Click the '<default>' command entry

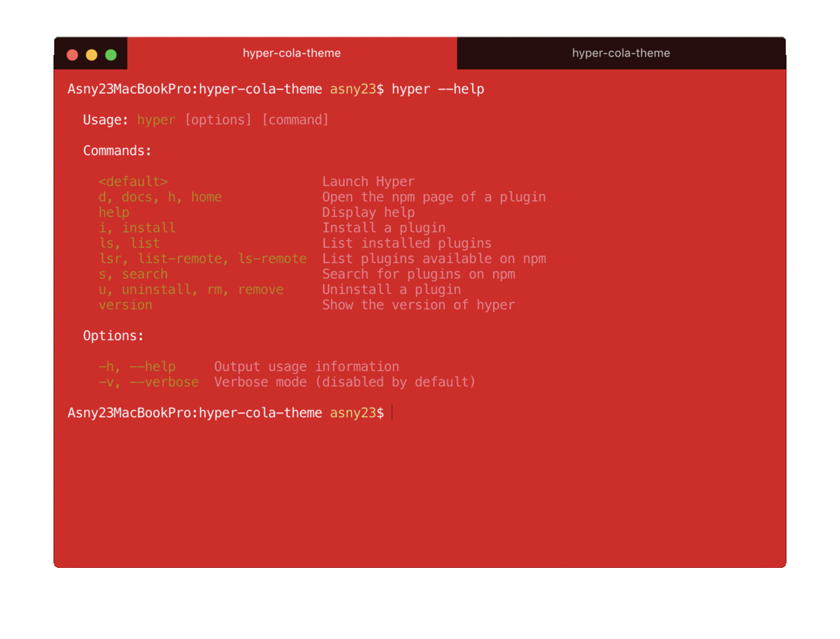click(x=133, y=182)
